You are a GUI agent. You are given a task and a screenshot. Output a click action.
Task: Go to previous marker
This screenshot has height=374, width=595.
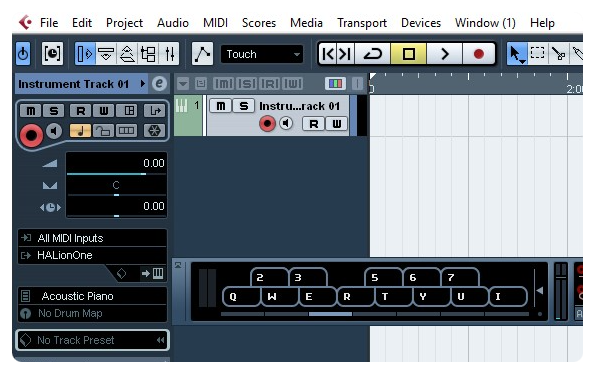[327, 54]
